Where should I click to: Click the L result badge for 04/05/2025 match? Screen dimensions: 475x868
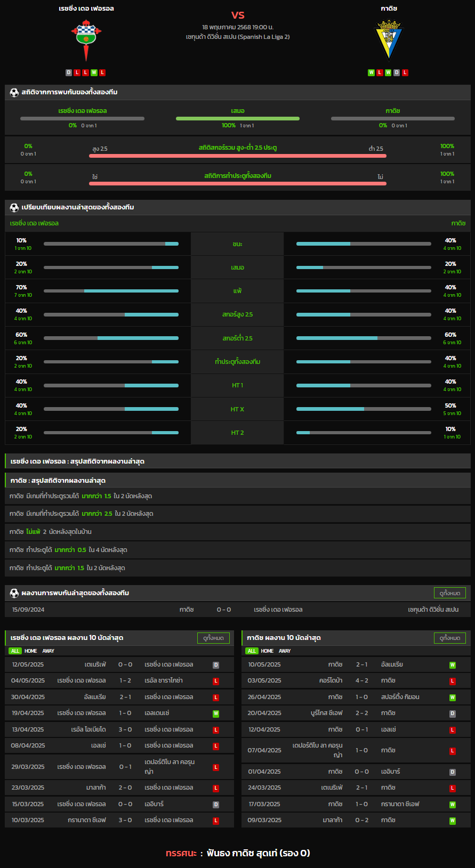point(216,681)
